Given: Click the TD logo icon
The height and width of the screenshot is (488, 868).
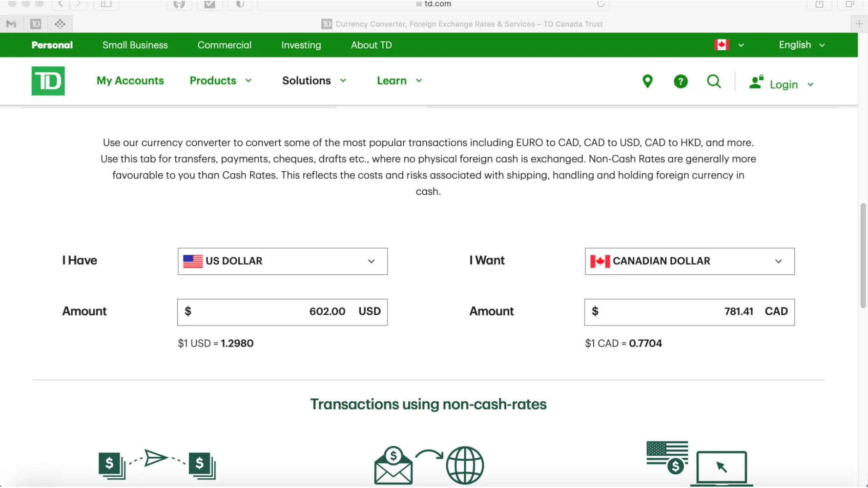Looking at the screenshot, I should pos(48,81).
